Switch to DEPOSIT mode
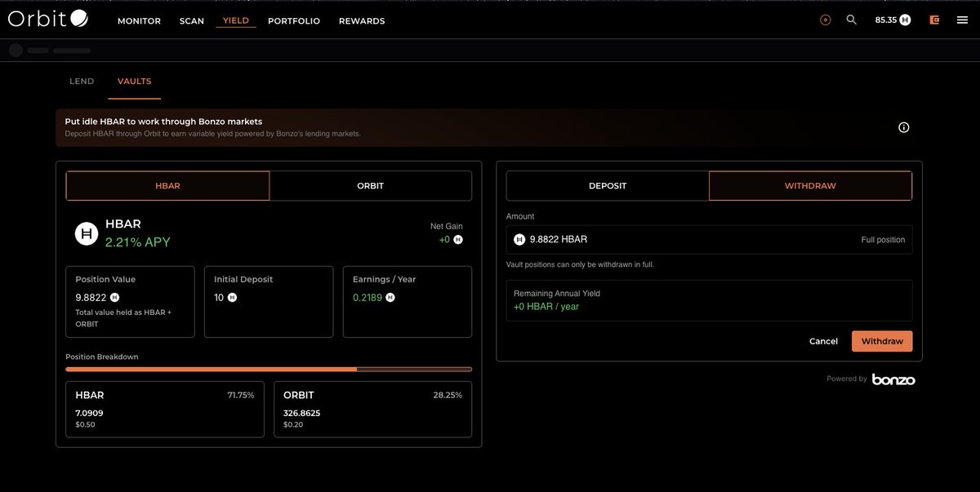The width and height of the screenshot is (980, 492). [608, 185]
